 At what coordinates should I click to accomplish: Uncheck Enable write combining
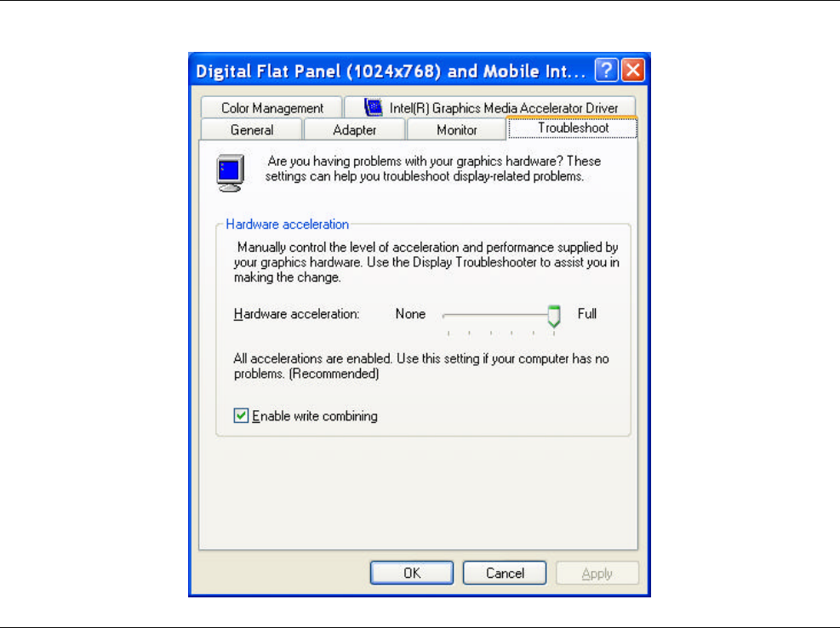241,416
